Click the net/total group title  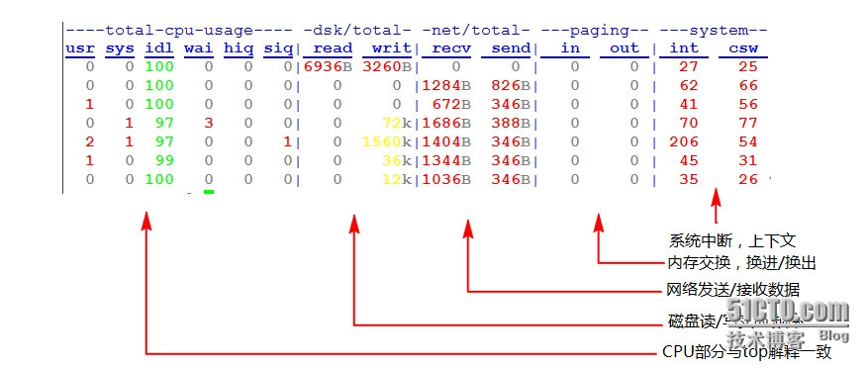click(476, 31)
